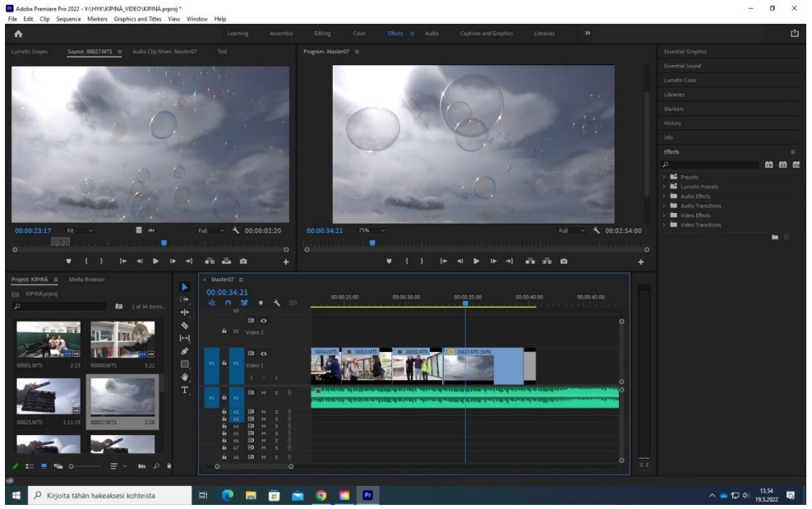
Task: Open the File menu
Action: [x=12, y=19]
